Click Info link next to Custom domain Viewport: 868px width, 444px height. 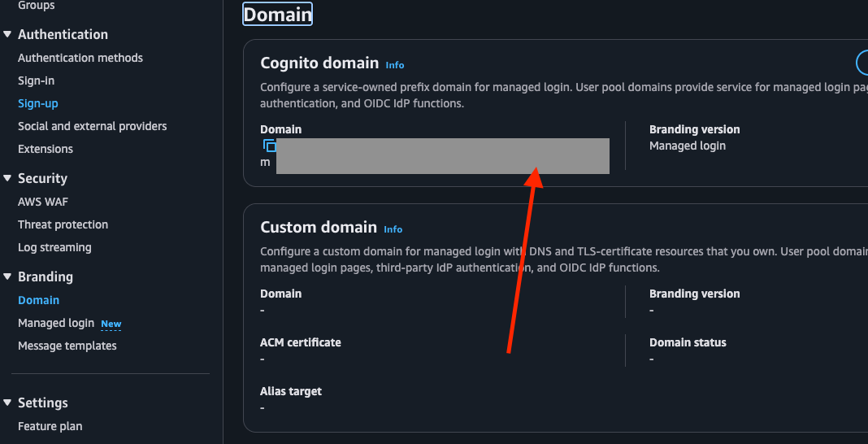(x=393, y=229)
